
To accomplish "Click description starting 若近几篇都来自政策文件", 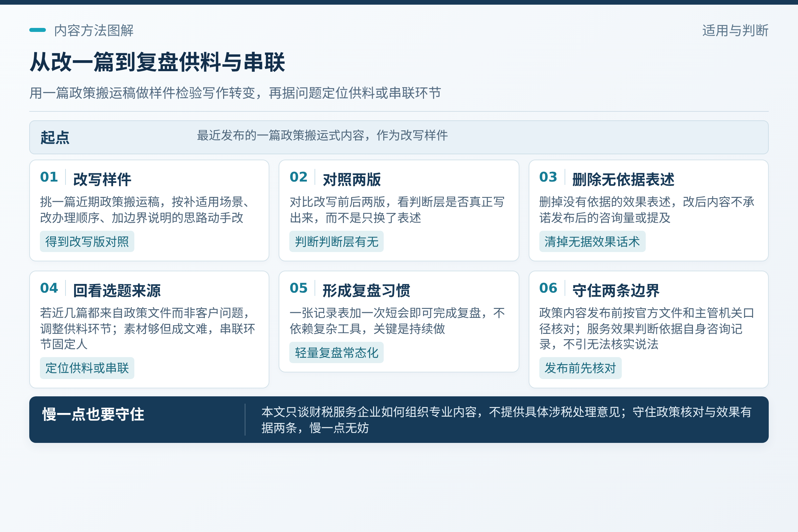I will click(x=148, y=329).
